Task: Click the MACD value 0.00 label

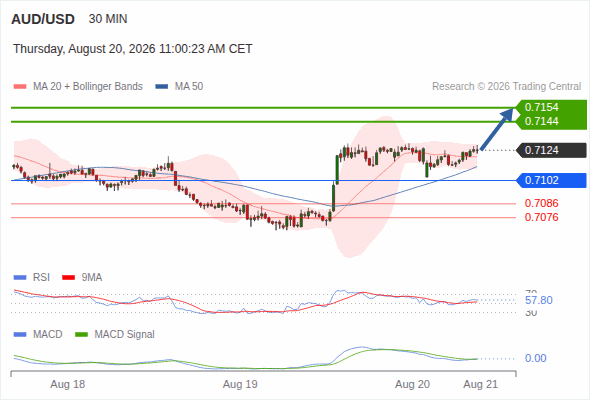Action: point(535,358)
